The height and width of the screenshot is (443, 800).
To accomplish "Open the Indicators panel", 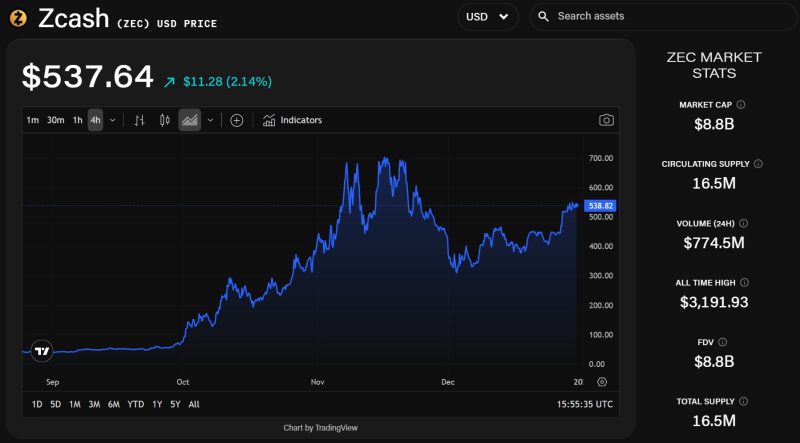I will pyautogui.click(x=292, y=120).
